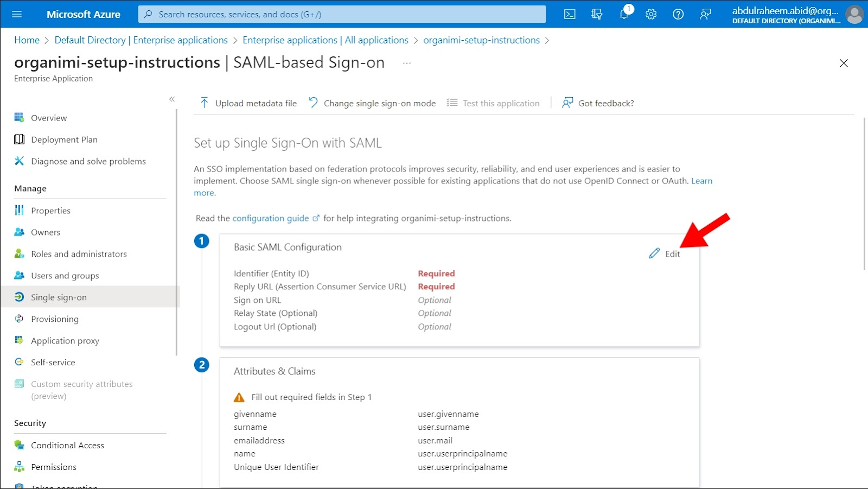Viewport: 868px width, 489px height.
Task: Click the Provisioning icon
Action: coord(19,319)
